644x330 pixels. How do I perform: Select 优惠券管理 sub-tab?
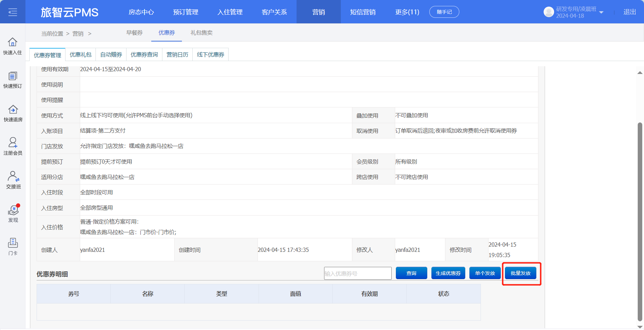click(47, 55)
